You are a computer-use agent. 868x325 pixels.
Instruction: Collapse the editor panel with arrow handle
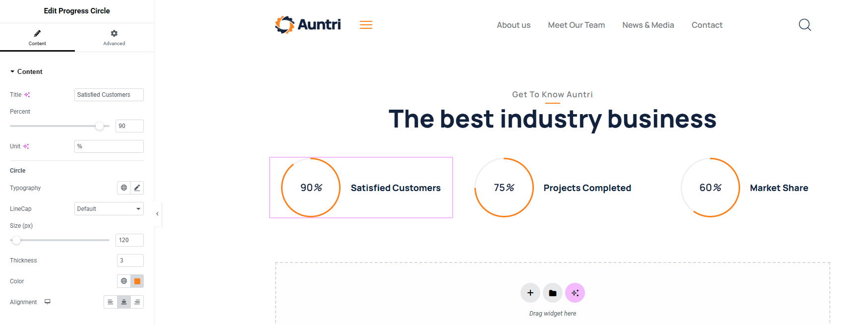tap(157, 214)
